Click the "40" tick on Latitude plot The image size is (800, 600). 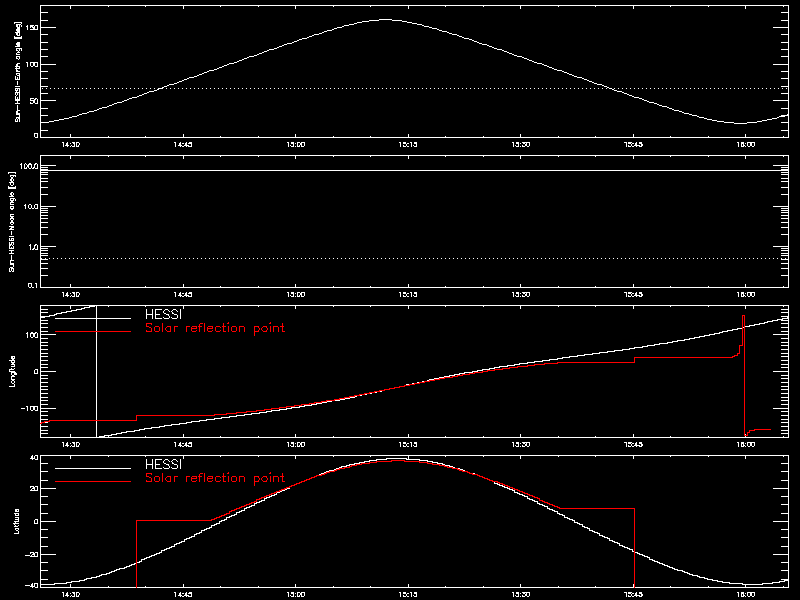(34, 458)
